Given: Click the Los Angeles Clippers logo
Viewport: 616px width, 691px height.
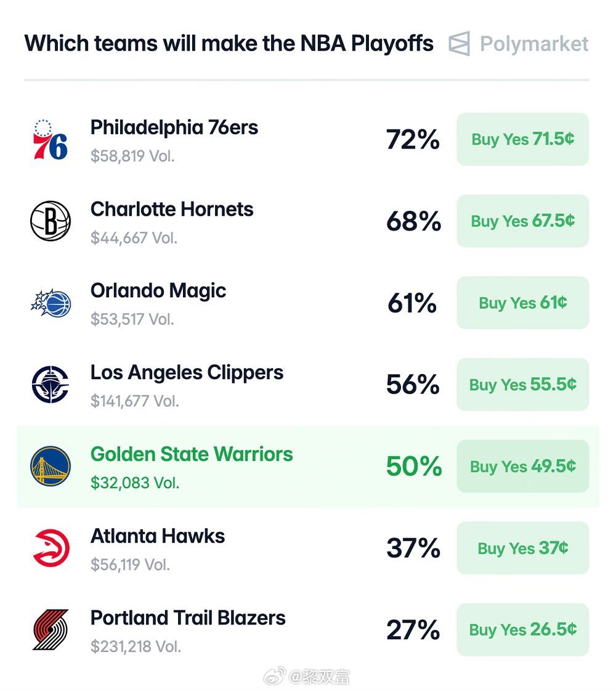Looking at the screenshot, I should (51, 385).
